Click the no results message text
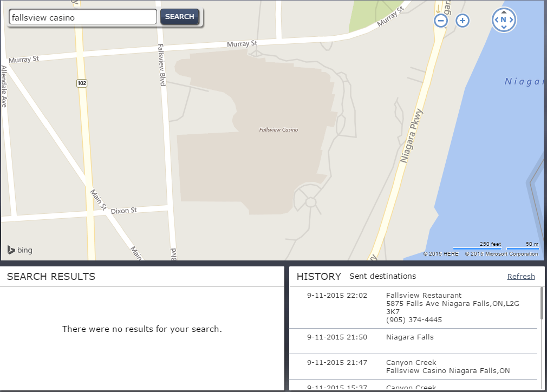Screen dimensions: 547x392 (142, 329)
